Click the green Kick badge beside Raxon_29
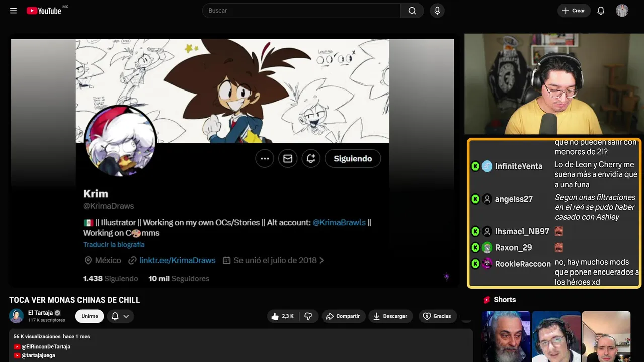The height and width of the screenshot is (362, 644). click(x=475, y=248)
